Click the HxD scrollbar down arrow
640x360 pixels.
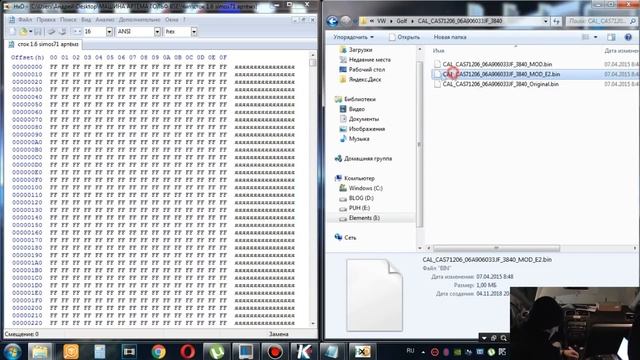313,323
